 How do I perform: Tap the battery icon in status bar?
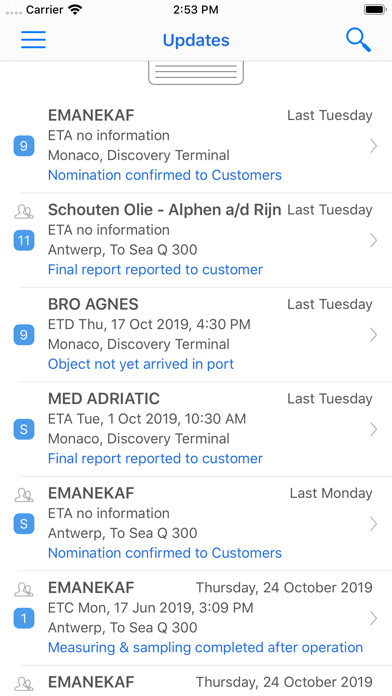click(375, 9)
